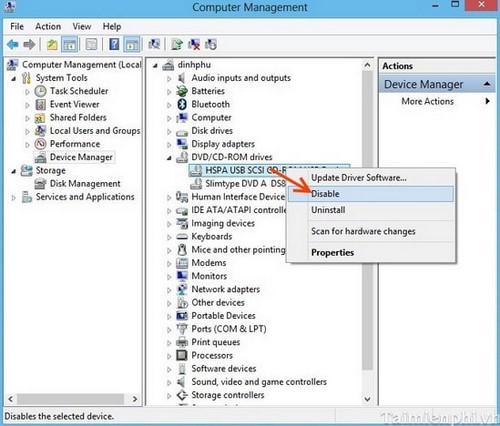The width and height of the screenshot is (500, 426).
Task: Collapse the Device Manager actions section arrow
Action: pyautogui.click(x=487, y=84)
